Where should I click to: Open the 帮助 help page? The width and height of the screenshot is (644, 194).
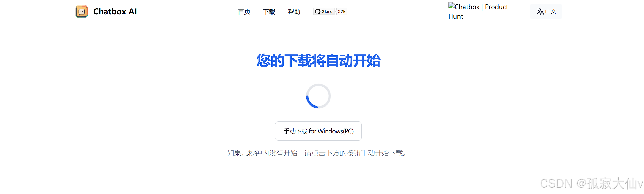coord(294,12)
